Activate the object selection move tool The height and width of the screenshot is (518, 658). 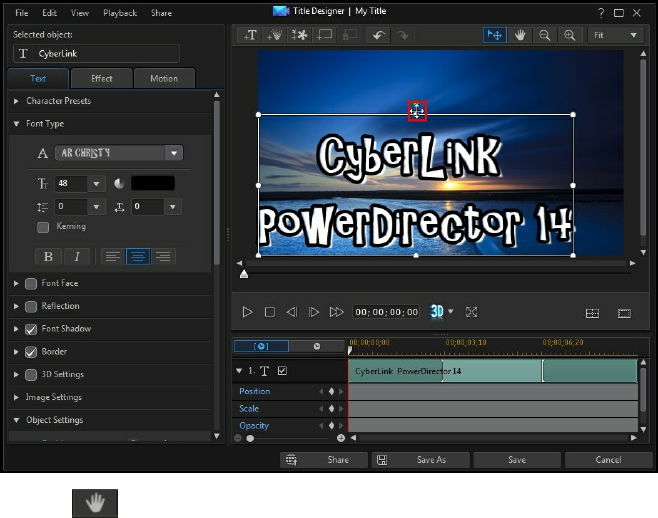pos(494,35)
